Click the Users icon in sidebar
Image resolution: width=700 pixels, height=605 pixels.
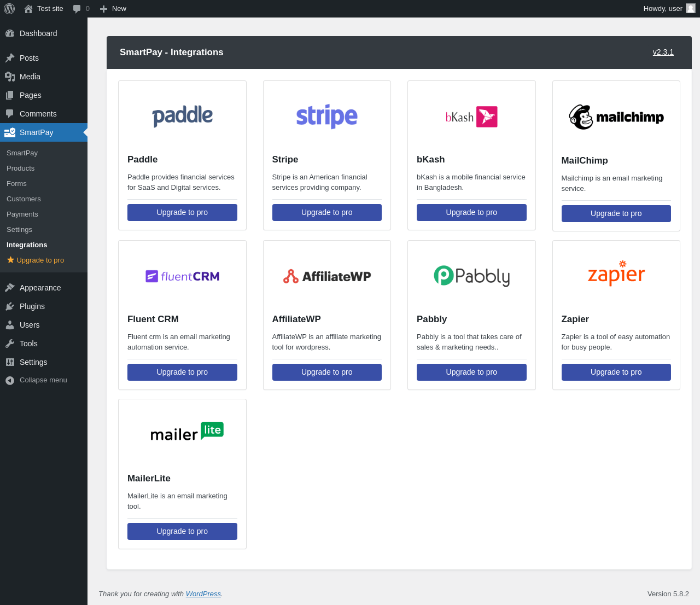pyautogui.click(x=10, y=325)
